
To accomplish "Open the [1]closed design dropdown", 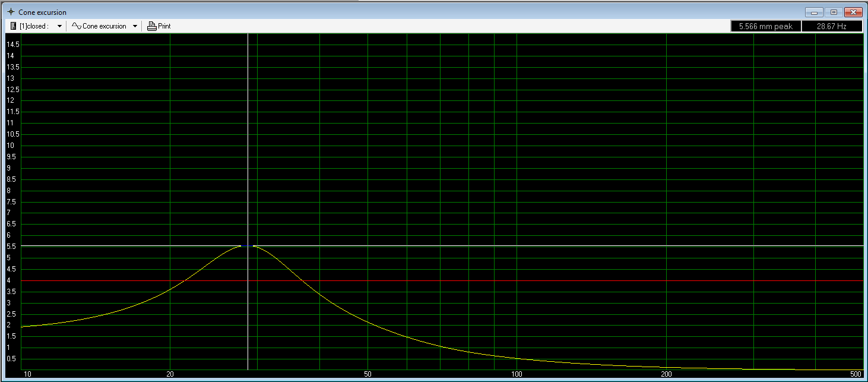I will click(59, 26).
